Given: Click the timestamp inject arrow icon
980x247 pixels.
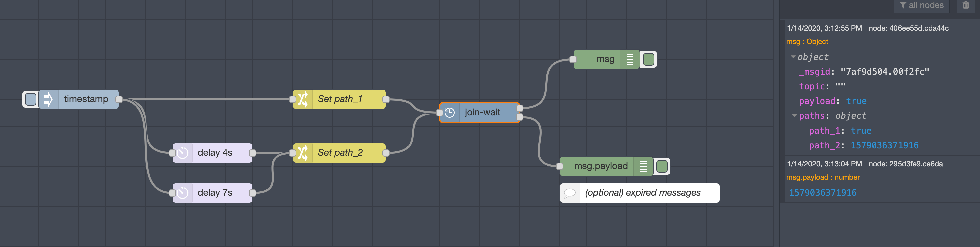Looking at the screenshot, I should pyautogui.click(x=48, y=99).
